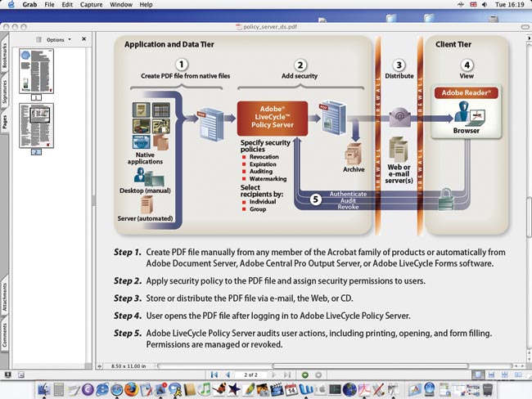Viewport: 532px width, 399px height.
Task: Click the panel splitter handle beside thumbnails
Action: (93, 200)
